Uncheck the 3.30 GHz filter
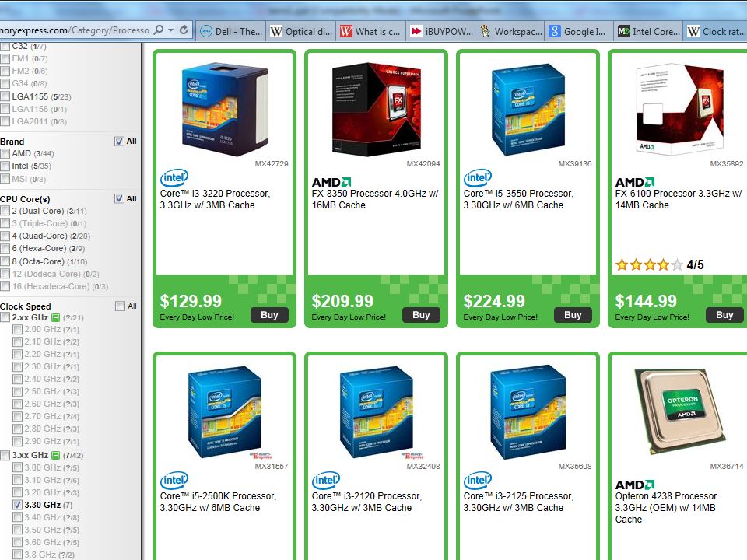The height and width of the screenshot is (560, 747). click(x=18, y=505)
